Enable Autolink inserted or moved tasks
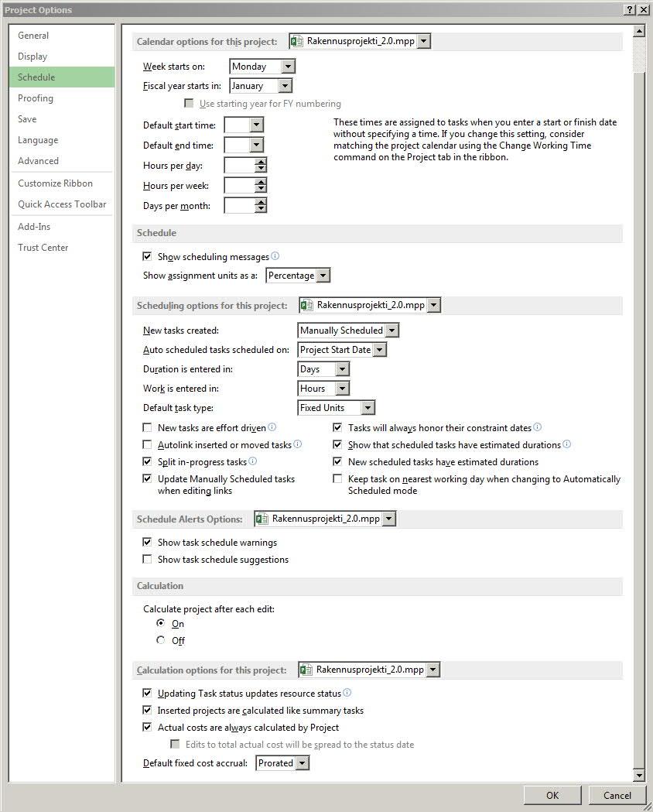This screenshot has width=653, height=812. point(148,445)
